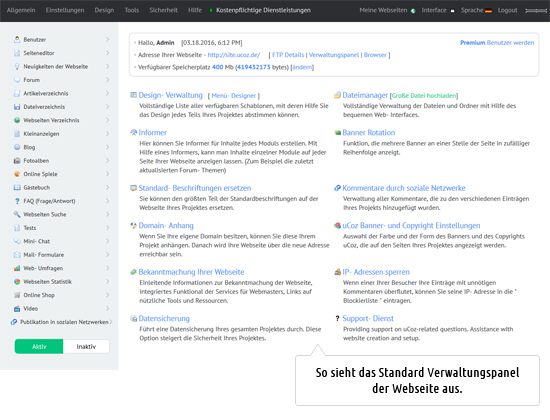This screenshot has height=420, width=550.
Task: Click the Banner Rotation icon
Action: pos(338,133)
